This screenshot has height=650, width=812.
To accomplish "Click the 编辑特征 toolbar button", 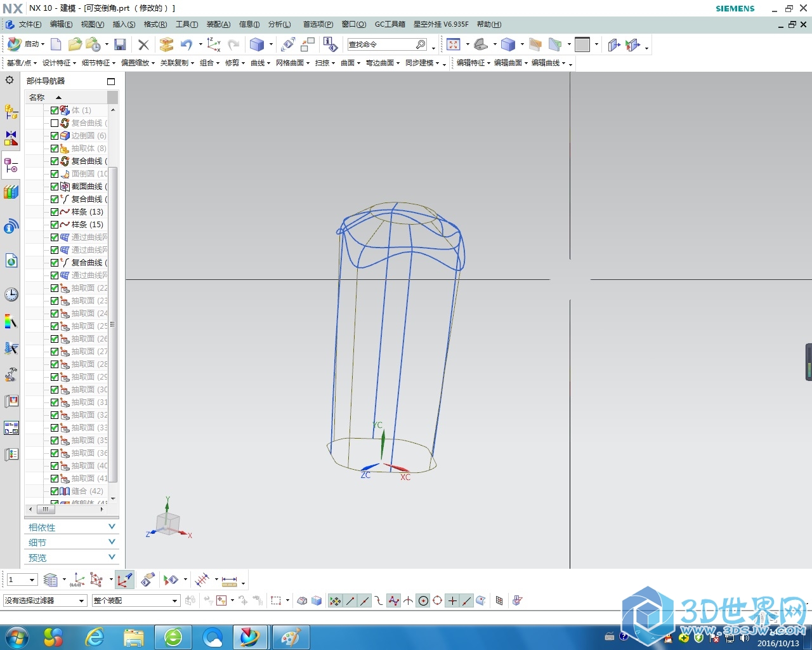I will [x=473, y=63].
